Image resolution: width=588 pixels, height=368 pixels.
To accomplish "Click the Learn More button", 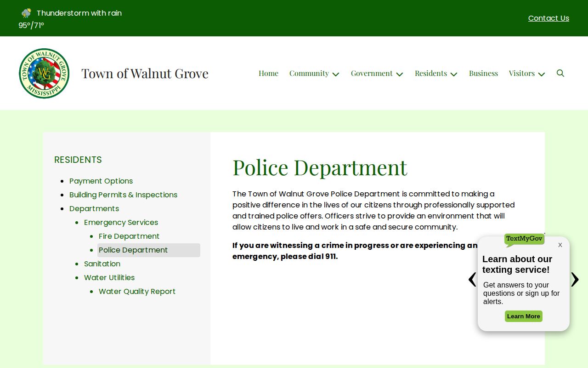I will tap(524, 316).
